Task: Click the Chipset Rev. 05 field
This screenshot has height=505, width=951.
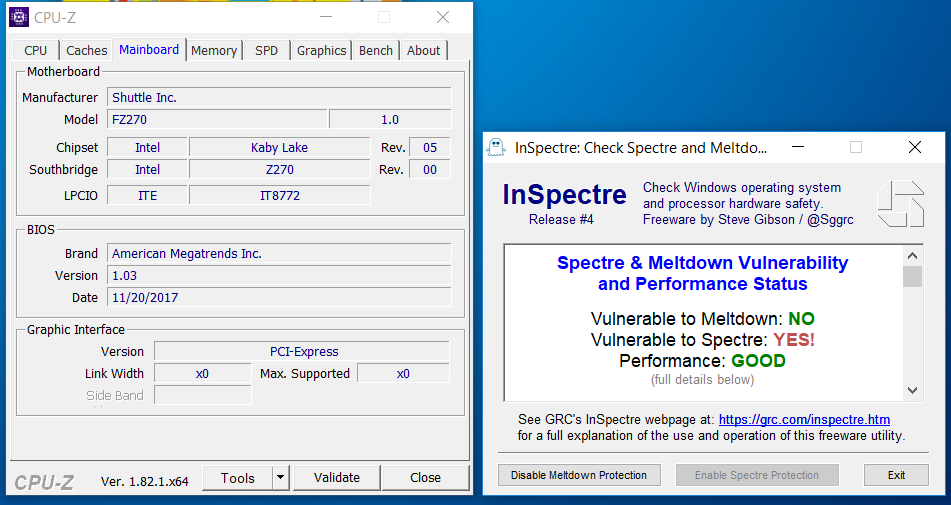Action: [430, 147]
